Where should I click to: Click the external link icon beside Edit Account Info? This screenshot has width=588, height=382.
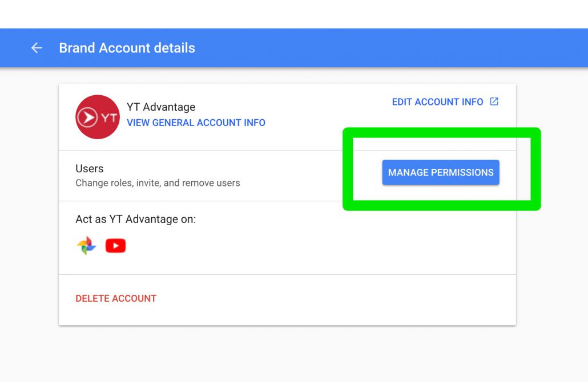pos(494,101)
